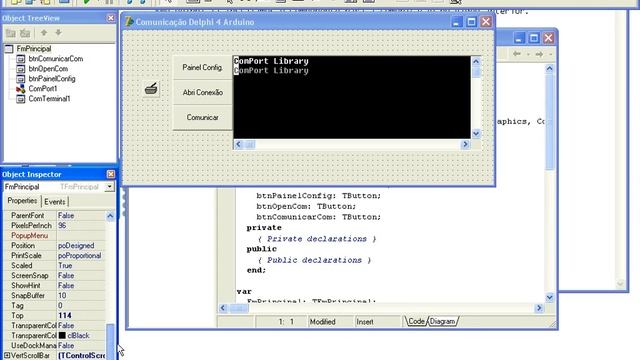Select the PopupMenu property row

(55, 236)
